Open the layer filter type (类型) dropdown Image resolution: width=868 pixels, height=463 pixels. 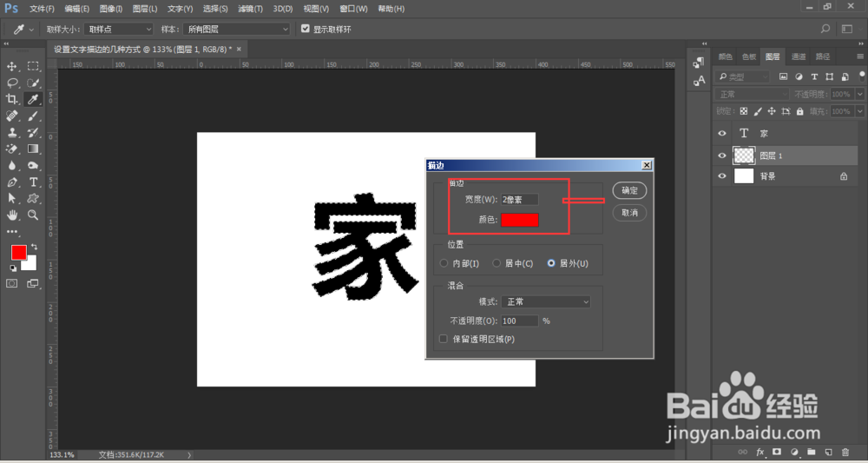(x=742, y=77)
